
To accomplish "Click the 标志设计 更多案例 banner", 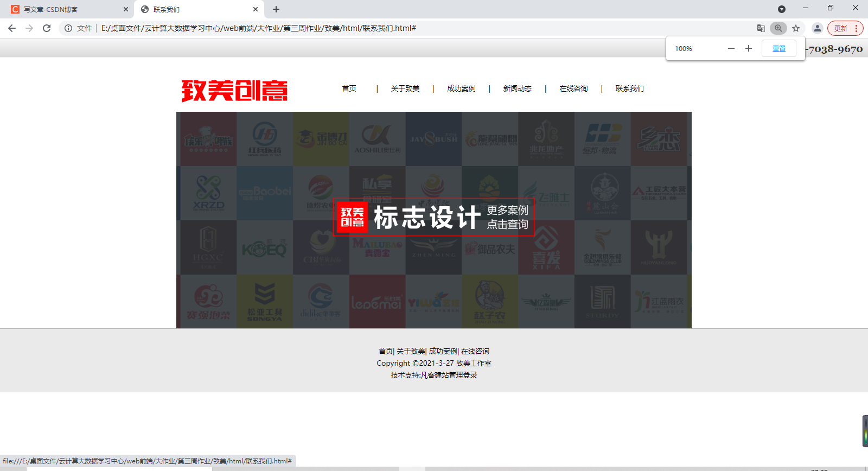I will [x=434, y=217].
